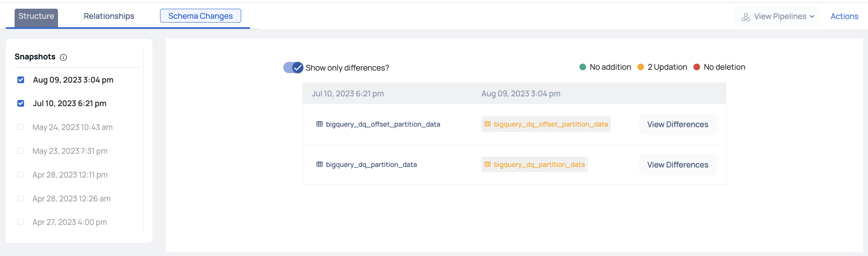Click the View Pipelines nodes icon
Screen dimensions: 868x256
[746, 17]
